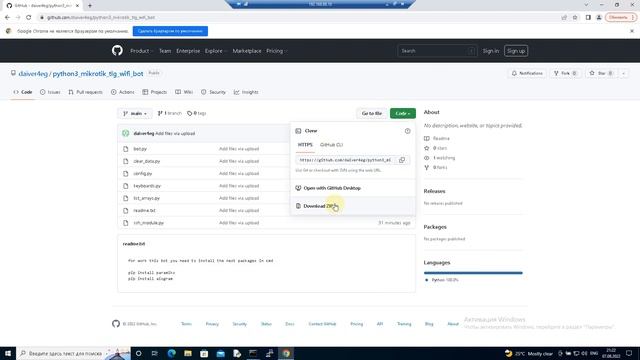
Task: Click the footer GitHub logo
Action: tap(116, 324)
